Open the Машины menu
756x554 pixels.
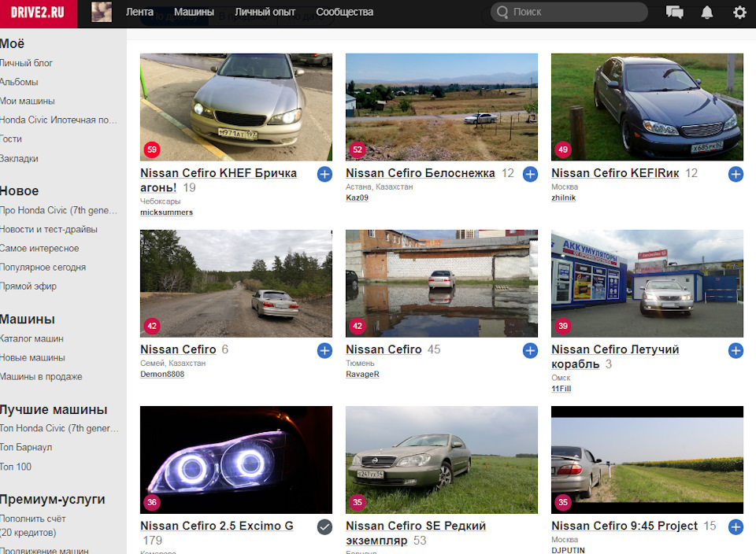tap(194, 12)
